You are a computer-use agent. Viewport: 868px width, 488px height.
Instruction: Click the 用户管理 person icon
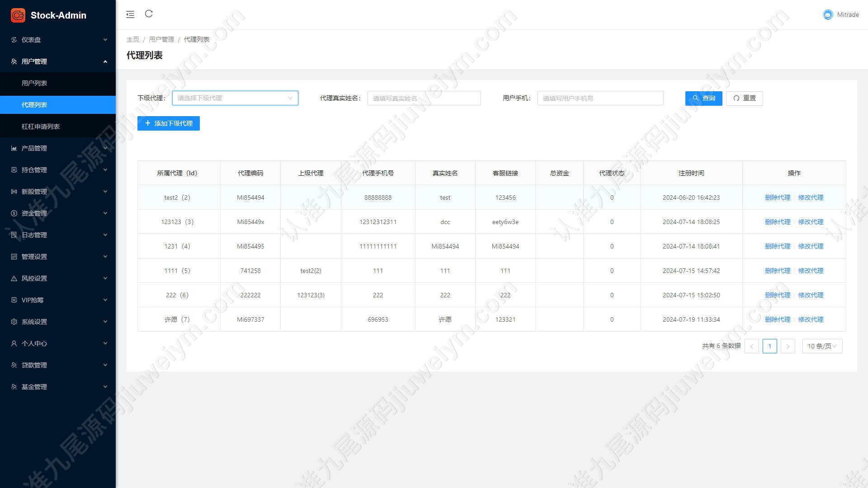coord(14,61)
